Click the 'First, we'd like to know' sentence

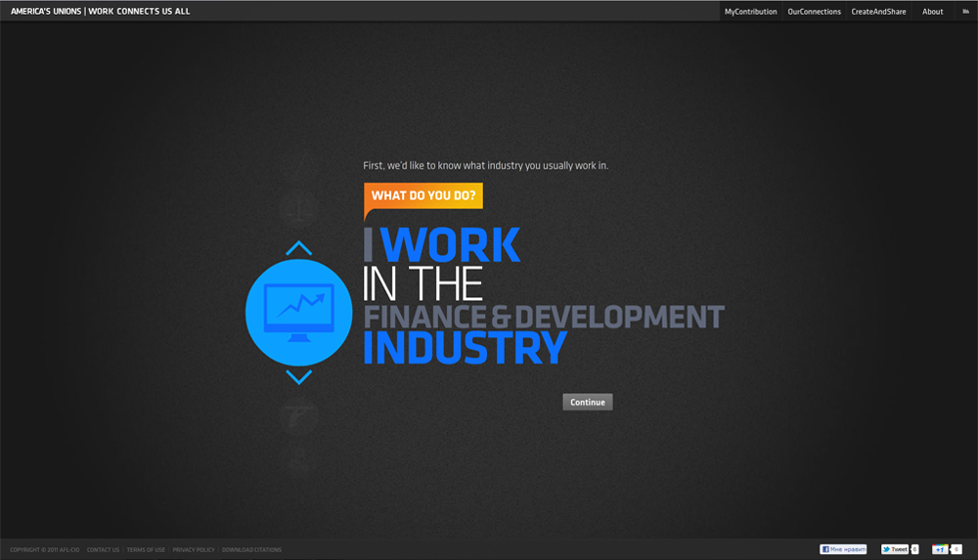click(x=485, y=166)
